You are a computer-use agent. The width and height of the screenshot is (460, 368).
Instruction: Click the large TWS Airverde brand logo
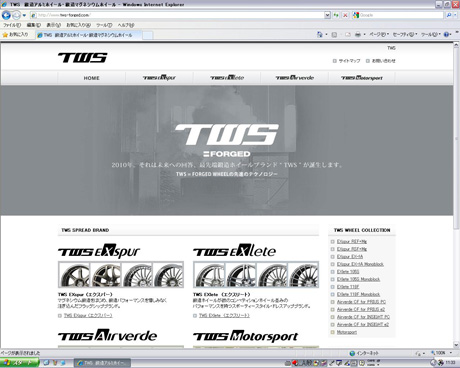point(107,335)
